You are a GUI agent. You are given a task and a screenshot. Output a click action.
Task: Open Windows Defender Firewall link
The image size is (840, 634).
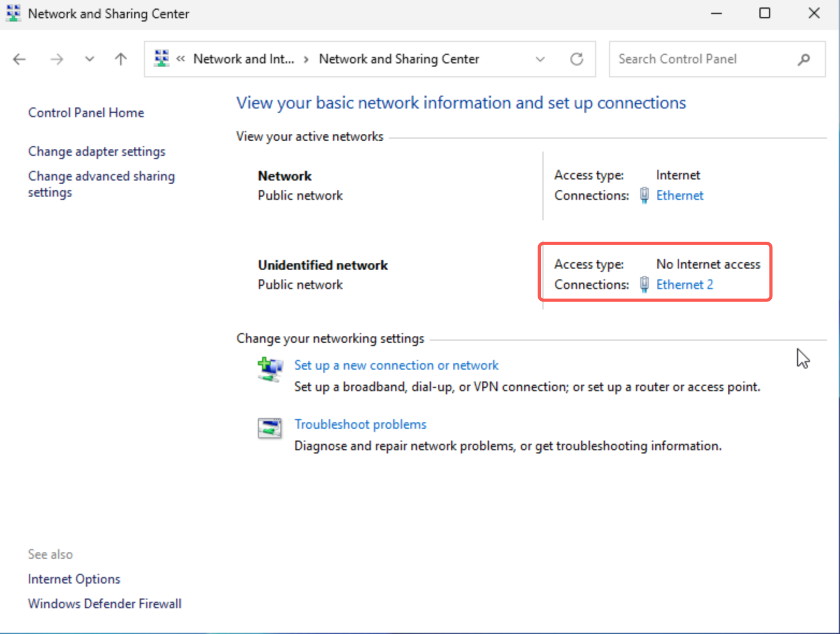105,604
